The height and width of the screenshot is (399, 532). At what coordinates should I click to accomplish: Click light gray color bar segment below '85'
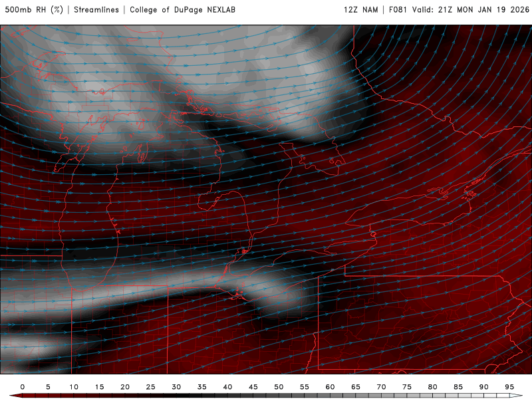point(458,396)
